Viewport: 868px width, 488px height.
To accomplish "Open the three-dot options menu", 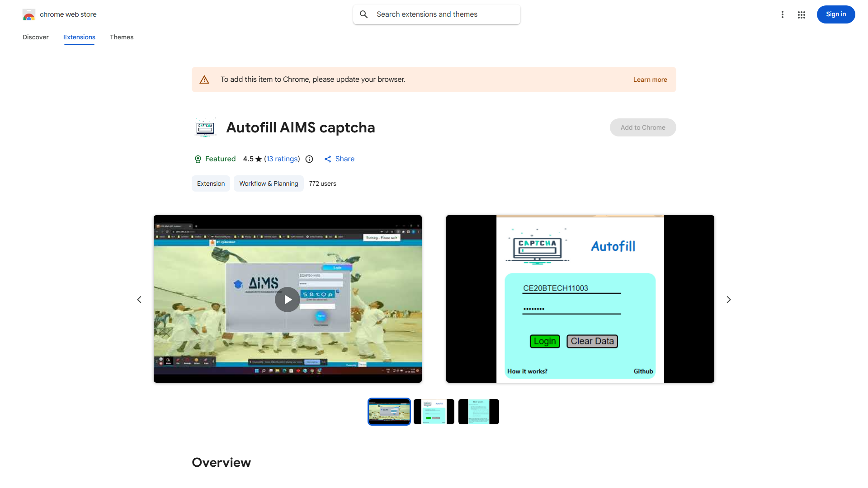I will pyautogui.click(x=783, y=14).
